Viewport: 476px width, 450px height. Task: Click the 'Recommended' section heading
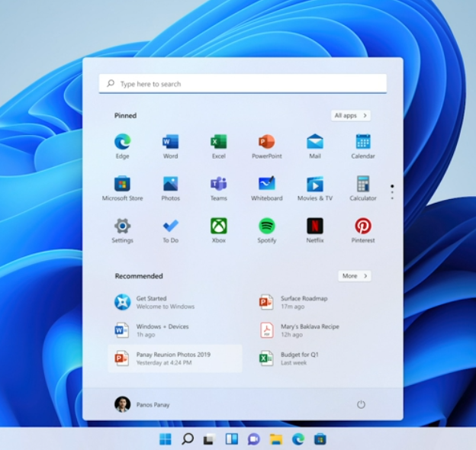click(139, 276)
